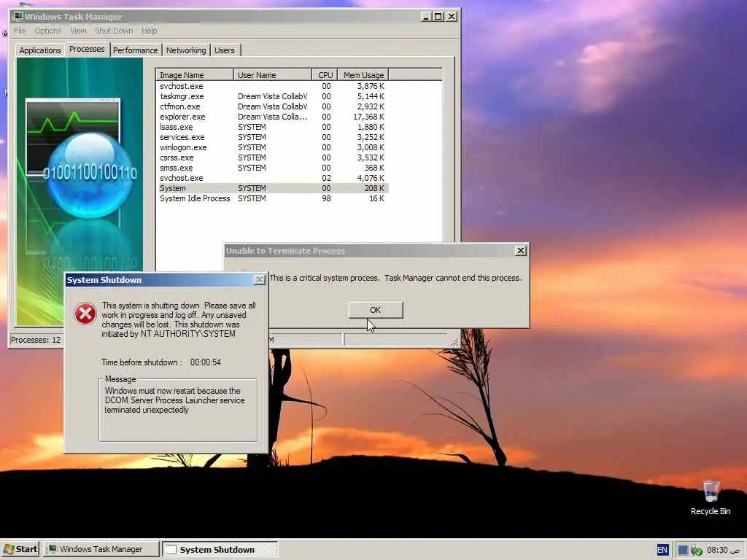
Task: Sort processes by the Image Name column
Action: [194, 75]
